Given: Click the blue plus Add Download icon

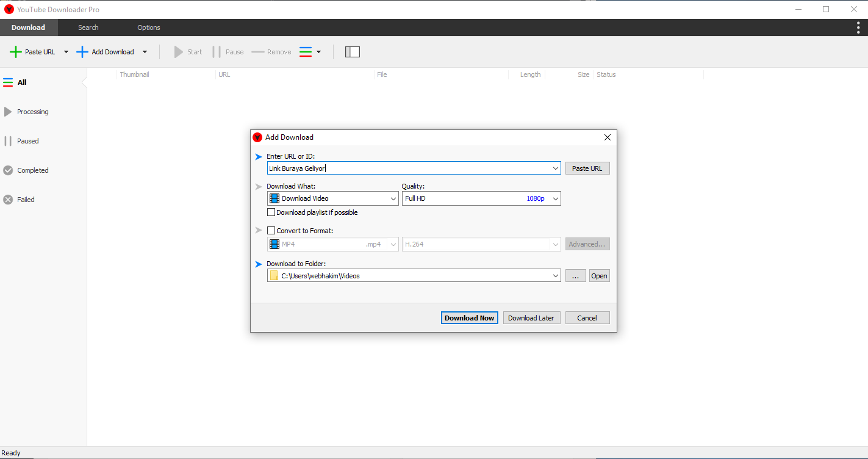Looking at the screenshot, I should click(82, 52).
